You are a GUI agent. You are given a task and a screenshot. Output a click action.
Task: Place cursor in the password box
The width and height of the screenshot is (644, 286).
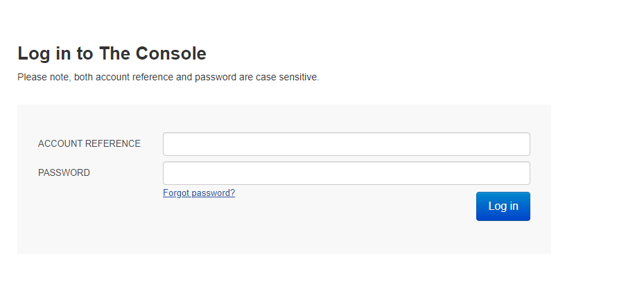[346, 173]
